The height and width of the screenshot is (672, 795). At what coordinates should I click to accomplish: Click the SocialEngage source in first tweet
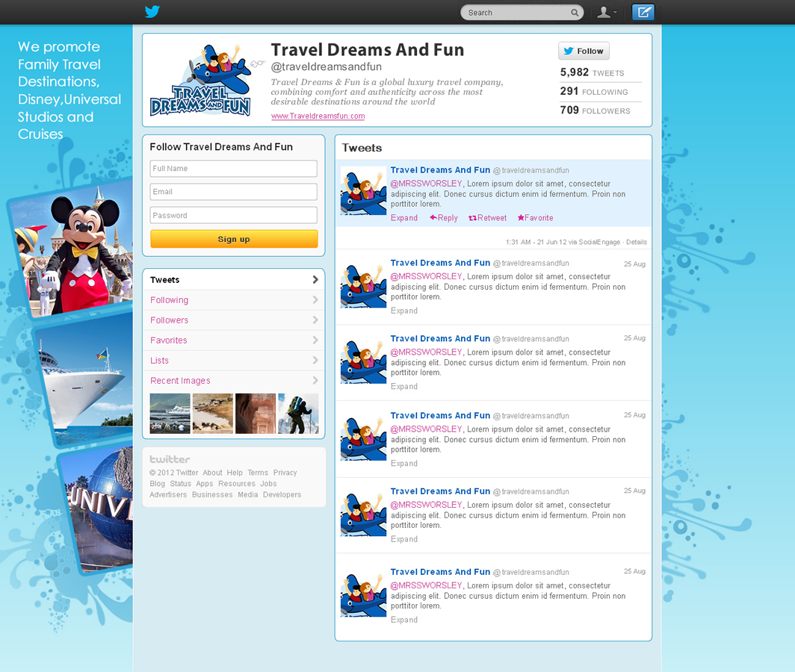click(599, 242)
